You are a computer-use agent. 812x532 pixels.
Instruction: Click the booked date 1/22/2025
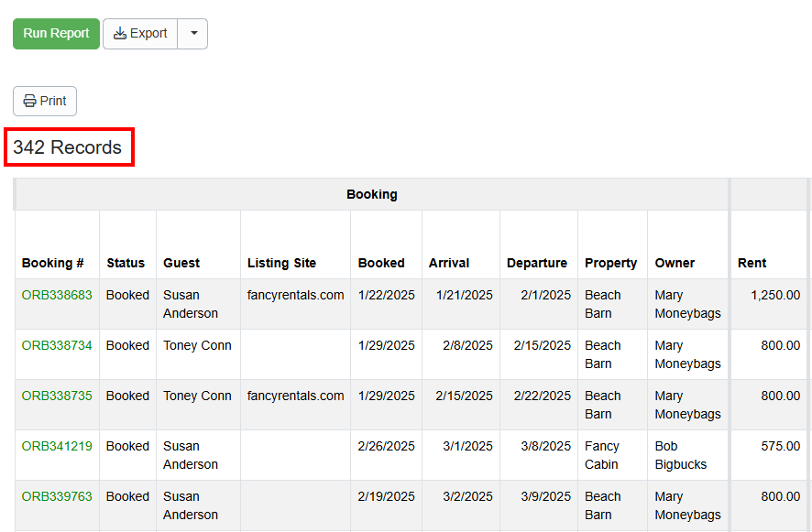coord(387,295)
